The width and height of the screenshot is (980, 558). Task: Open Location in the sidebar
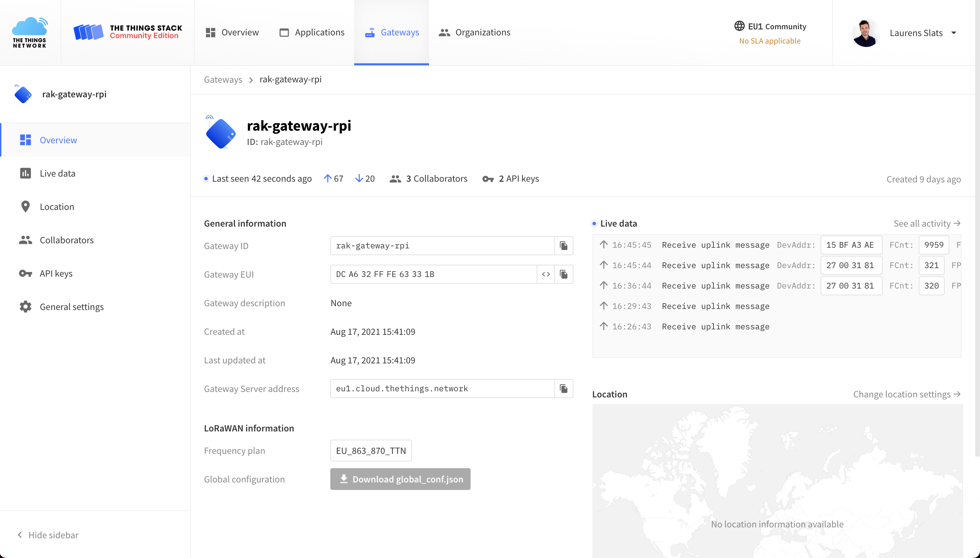tap(95, 207)
